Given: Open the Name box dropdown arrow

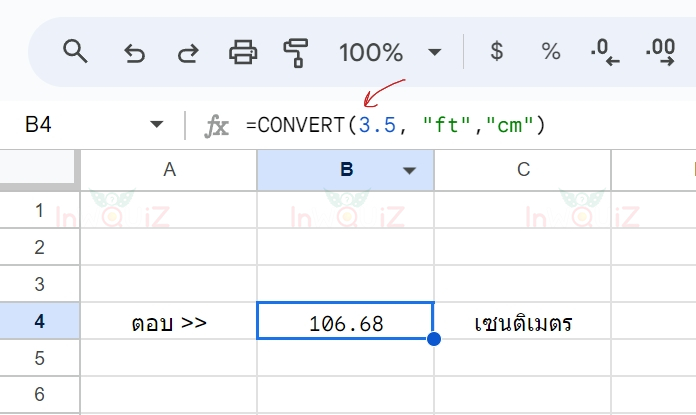Looking at the screenshot, I should pyautogui.click(x=157, y=124).
